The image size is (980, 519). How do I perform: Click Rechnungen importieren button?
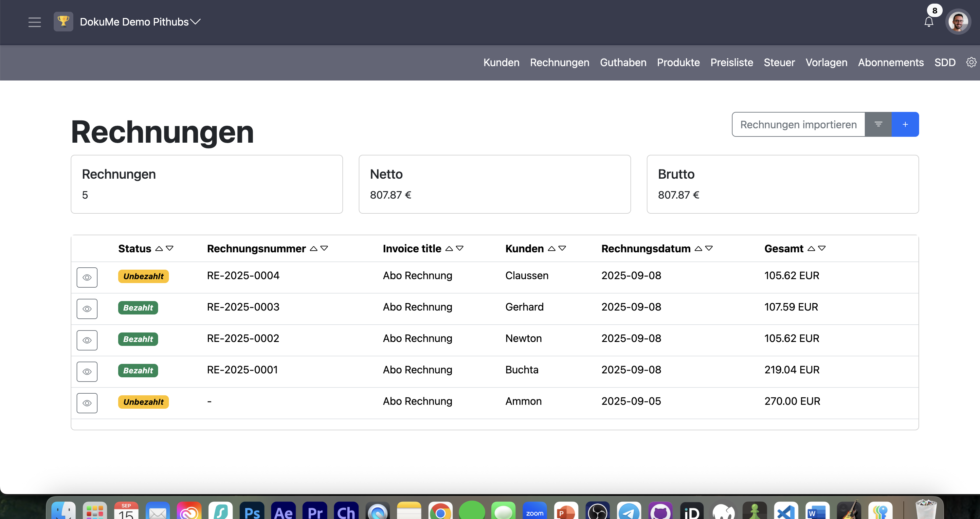point(798,124)
